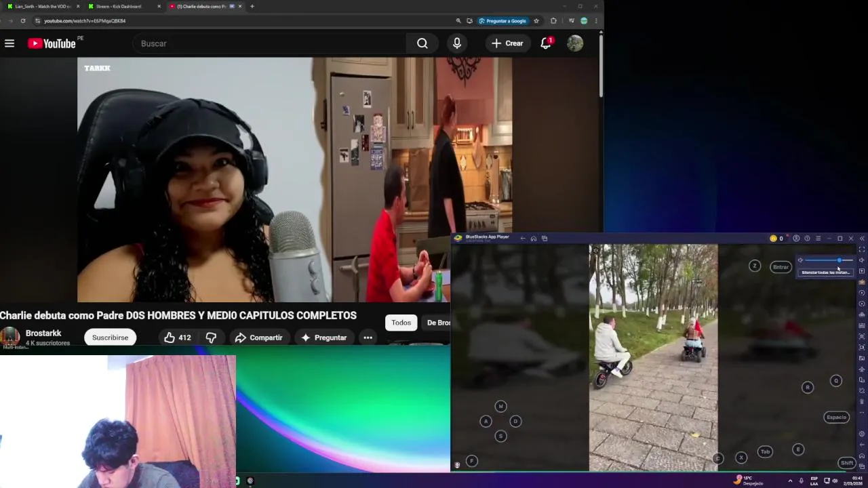
Task: Click the Brostarkk channel avatar
Action: click(x=9, y=338)
